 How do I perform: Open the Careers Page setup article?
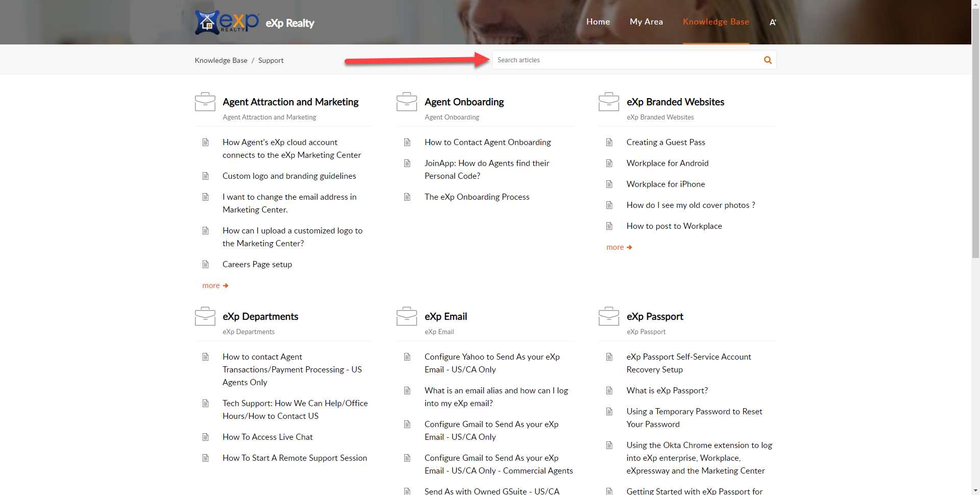point(257,264)
